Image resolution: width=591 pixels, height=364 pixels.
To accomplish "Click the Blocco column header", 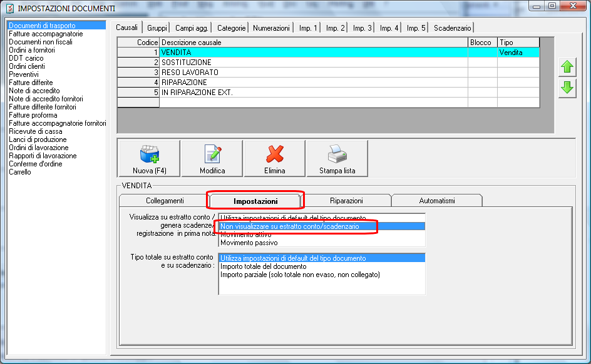I will 483,43.
